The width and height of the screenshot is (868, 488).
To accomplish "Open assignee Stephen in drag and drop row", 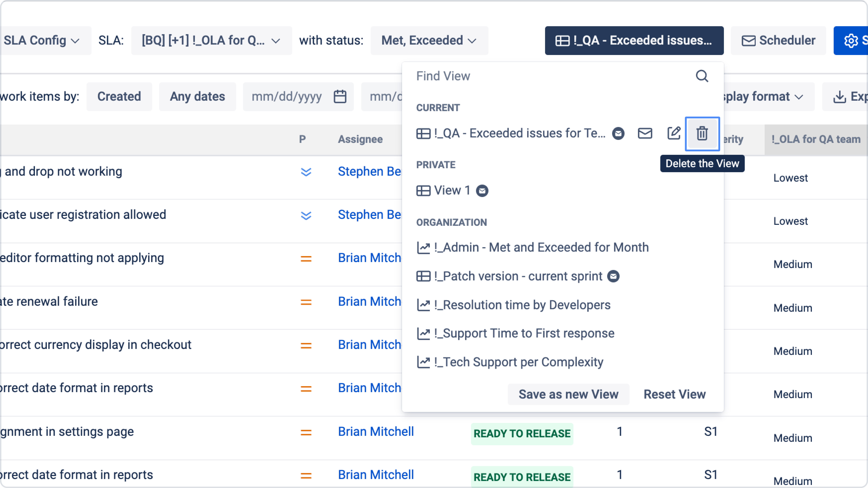I will 370,171.
